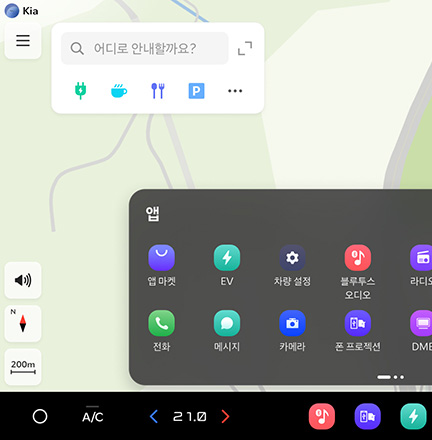432x440 pixels.
Task: Expand the map to full screen
Action: click(245, 48)
